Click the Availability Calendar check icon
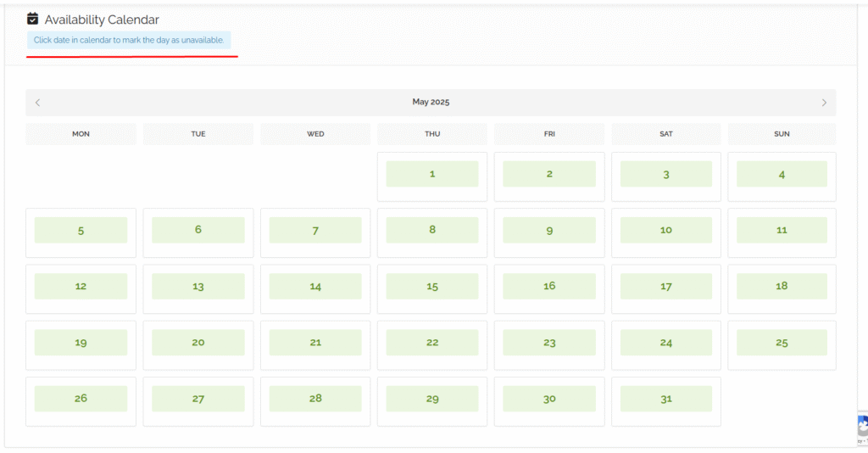This screenshot has width=868, height=453. (32, 19)
